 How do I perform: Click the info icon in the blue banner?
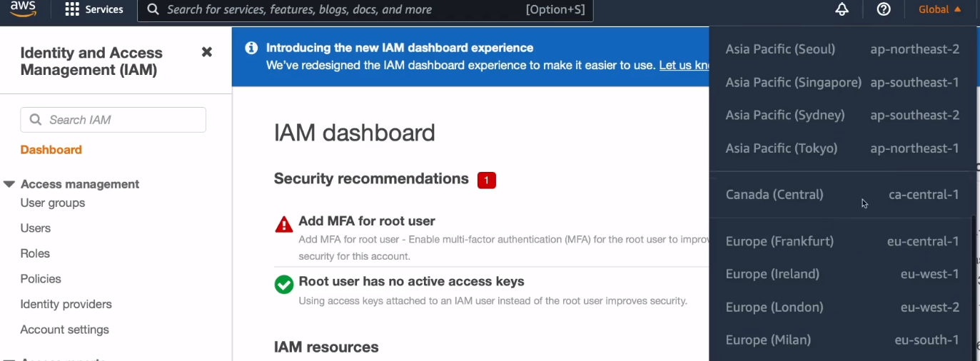coord(251,48)
